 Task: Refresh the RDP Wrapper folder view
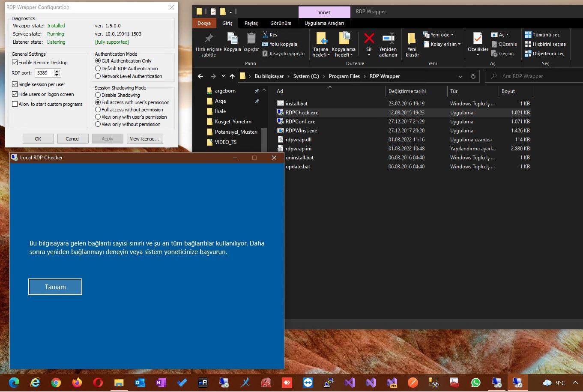point(473,76)
